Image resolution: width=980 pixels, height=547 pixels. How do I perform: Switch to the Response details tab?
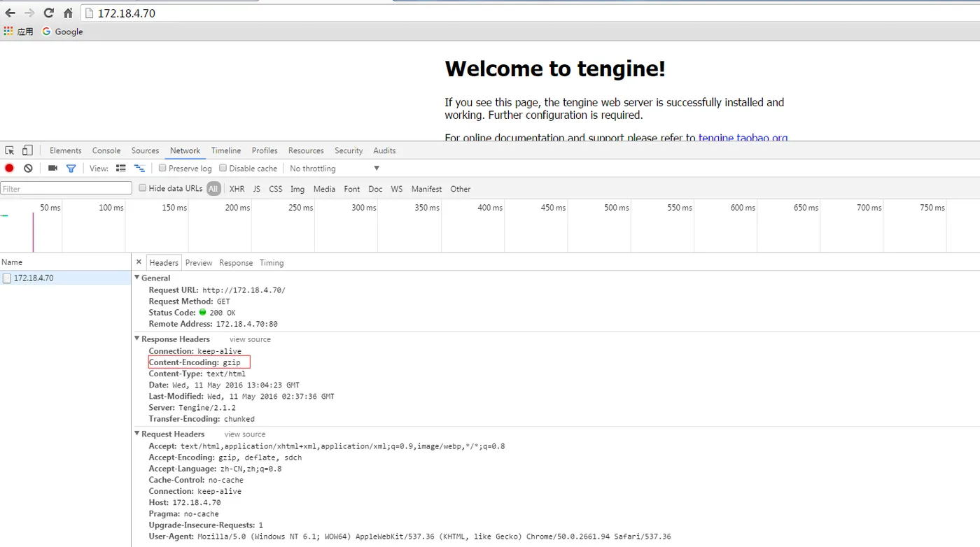point(236,263)
